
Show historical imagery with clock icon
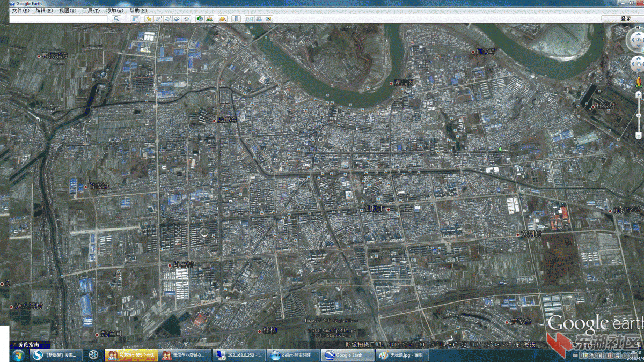click(200, 19)
